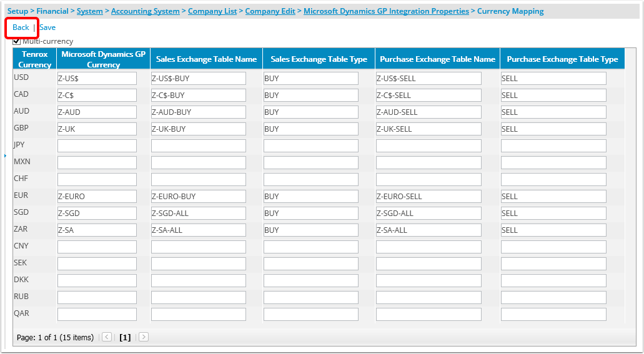Click the Z-UK-SELL field
This screenshot has width=644, height=354.
pyautogui.click(x=429, y=129)
